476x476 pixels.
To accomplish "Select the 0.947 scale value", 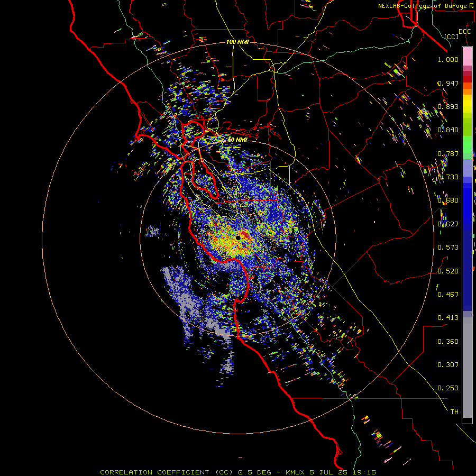I will coord(448,83).
